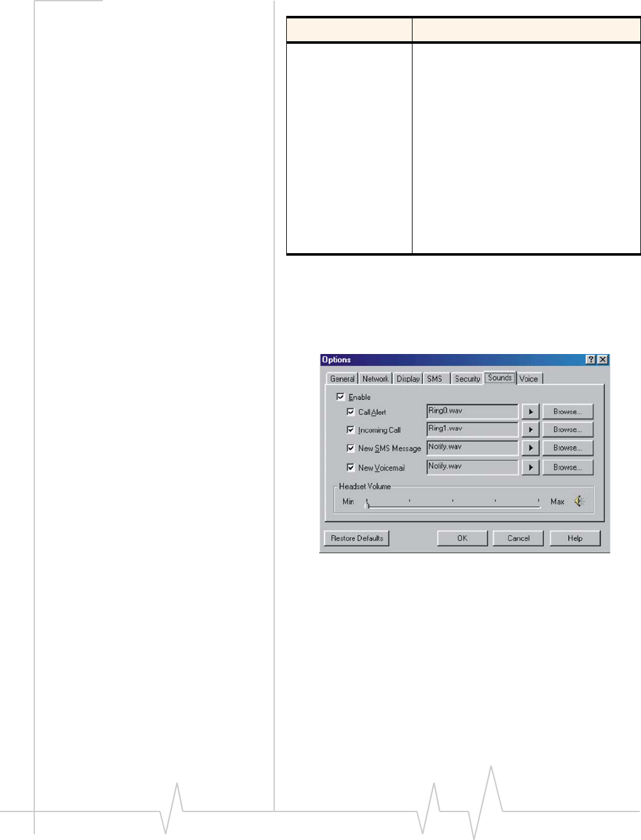Click Restore Defaults button
The image size is (641, 840).
click(357, 538)
